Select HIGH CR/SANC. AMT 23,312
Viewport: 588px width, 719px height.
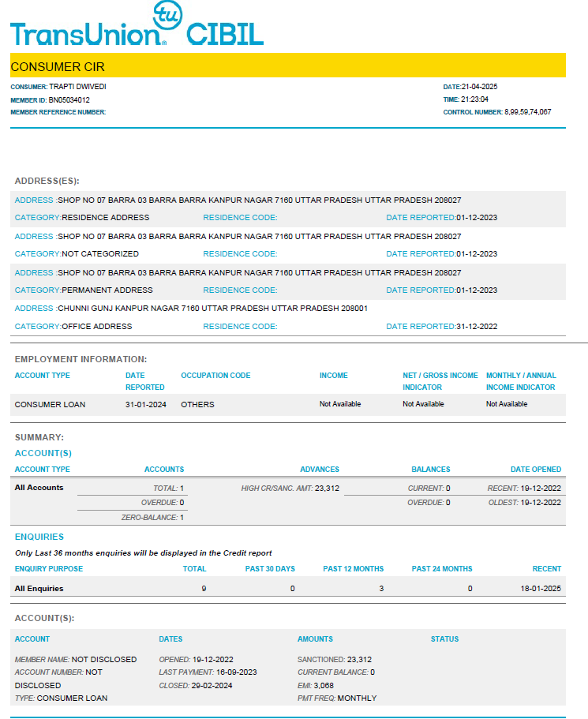click(290, 489)
